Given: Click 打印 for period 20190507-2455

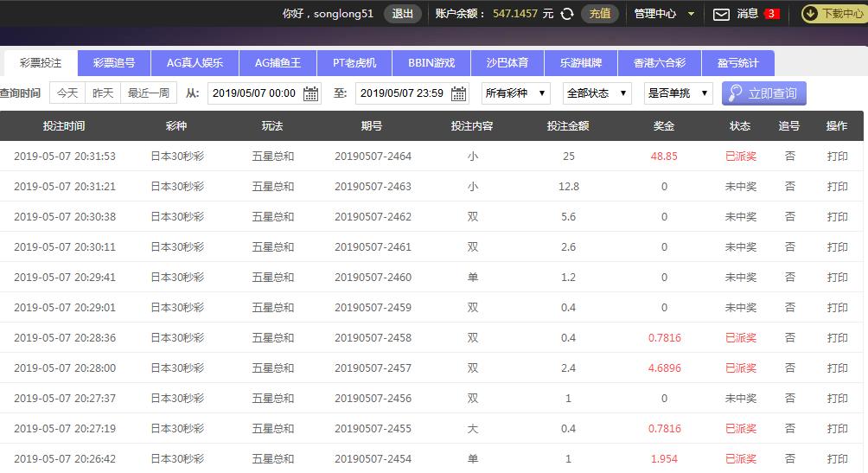Looking at the screenshot, I should click(837, 429).
